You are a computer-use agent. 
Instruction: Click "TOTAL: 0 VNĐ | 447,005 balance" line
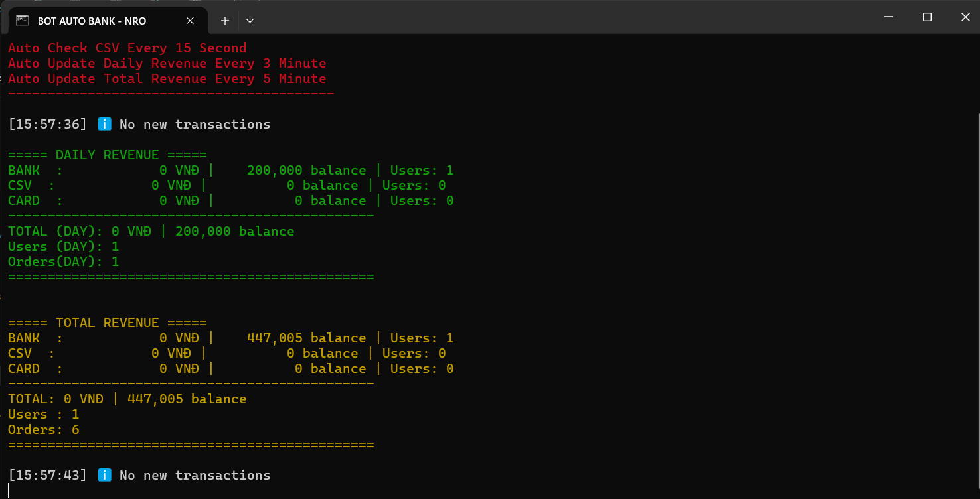pos(127,399)
